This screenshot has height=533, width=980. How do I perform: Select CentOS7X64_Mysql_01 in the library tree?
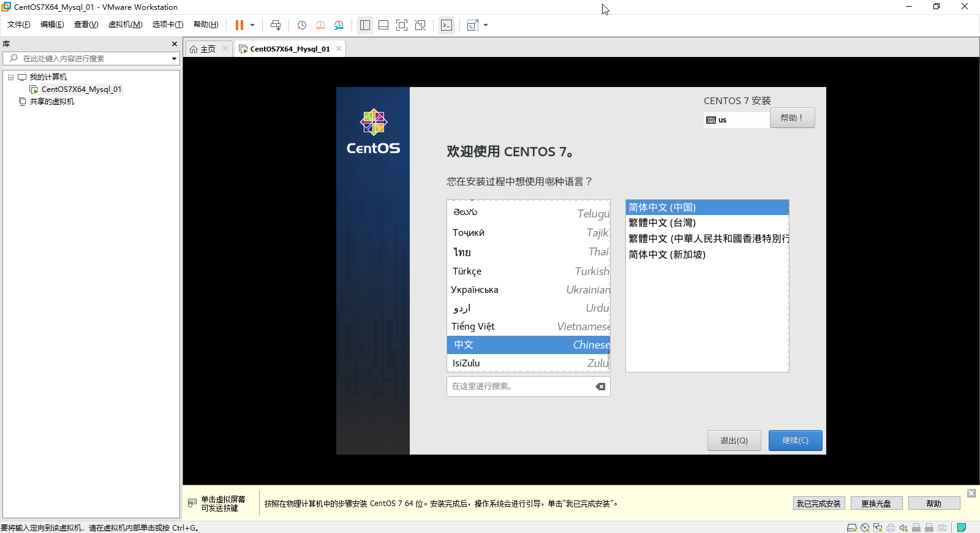tap(81, 89)
